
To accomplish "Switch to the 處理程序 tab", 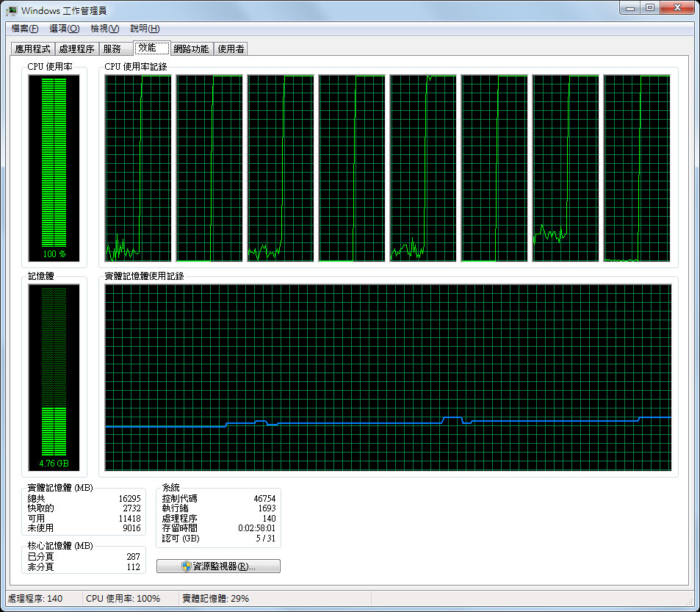I will 77,48.
